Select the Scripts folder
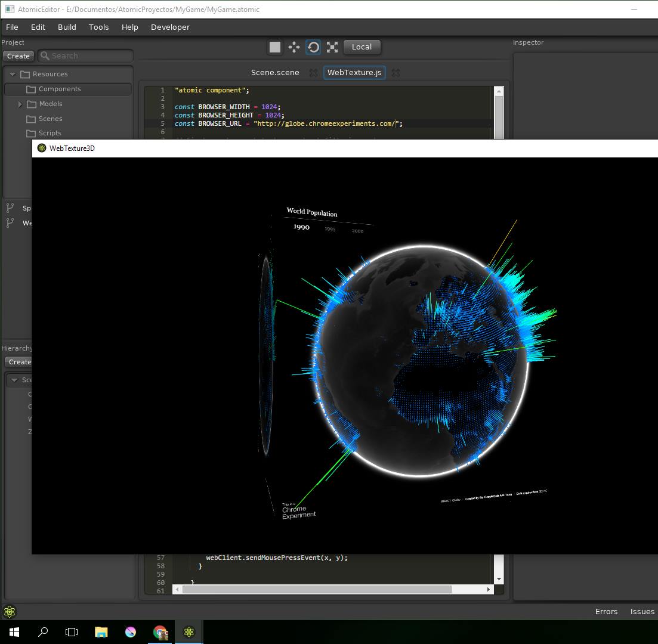This screenshot has height=644, width=658. pyautogui.click(x=50, y=133)
